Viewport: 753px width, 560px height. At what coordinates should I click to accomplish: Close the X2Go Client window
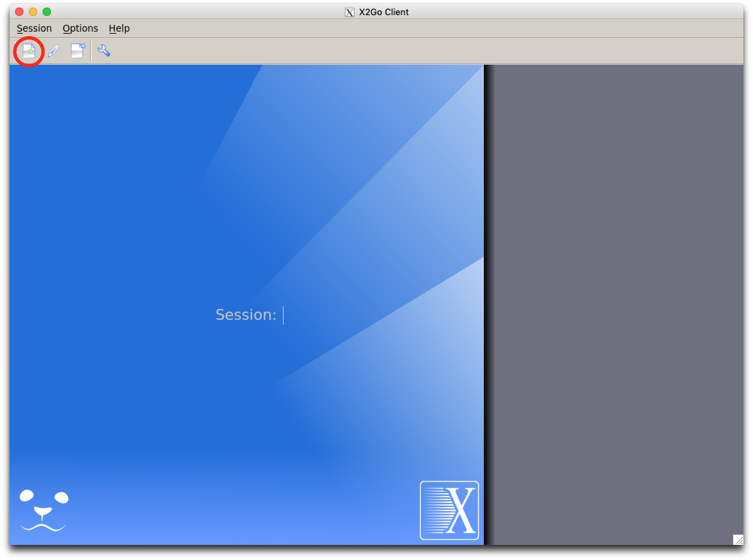pos(19,12)
